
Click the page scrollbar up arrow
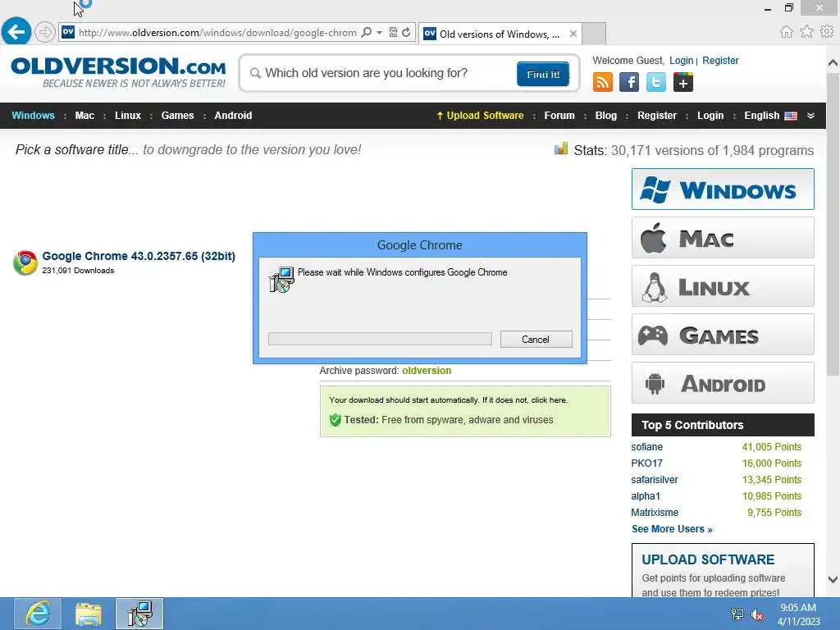[833, 63]
